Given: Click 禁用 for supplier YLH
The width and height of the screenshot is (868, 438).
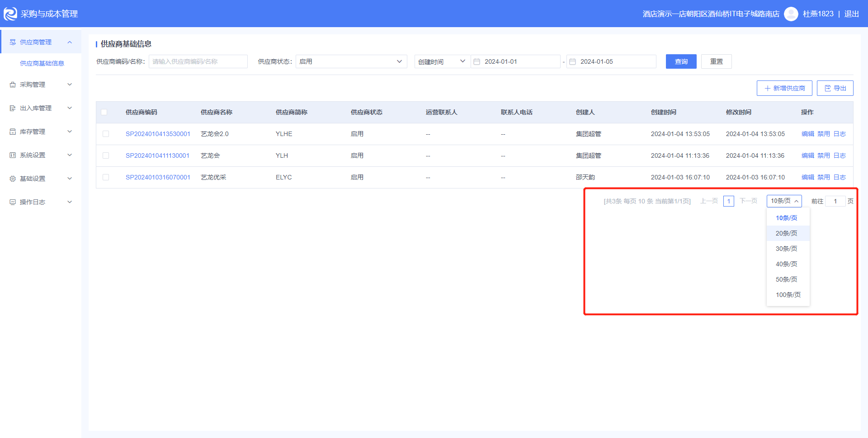Looking at the screenshot, I should tap(824, 155).
